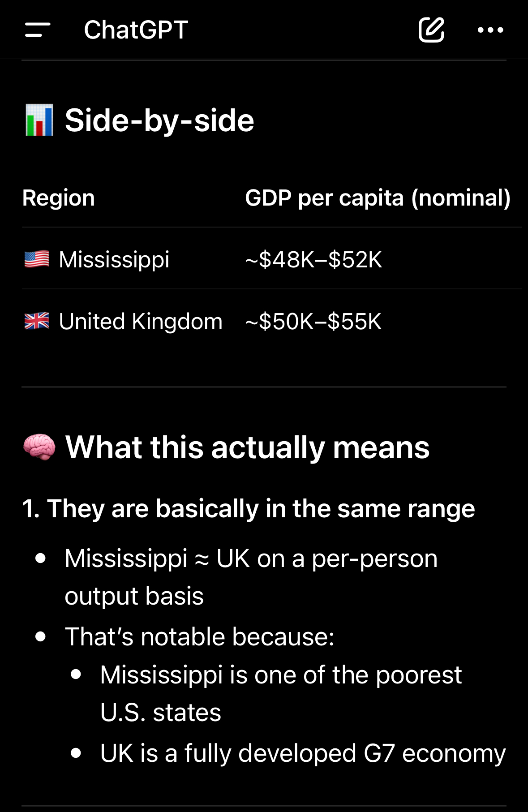Select What this actually means heading
528x812 pixels.
247,447
